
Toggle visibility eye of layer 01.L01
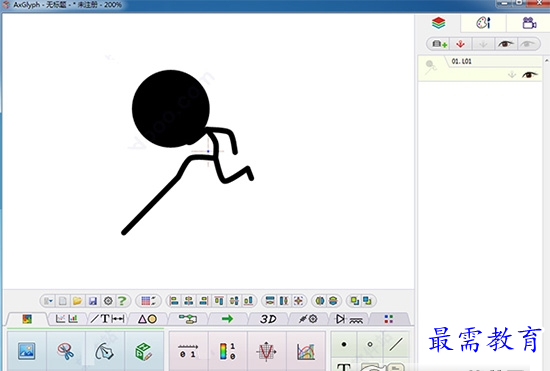529,74
